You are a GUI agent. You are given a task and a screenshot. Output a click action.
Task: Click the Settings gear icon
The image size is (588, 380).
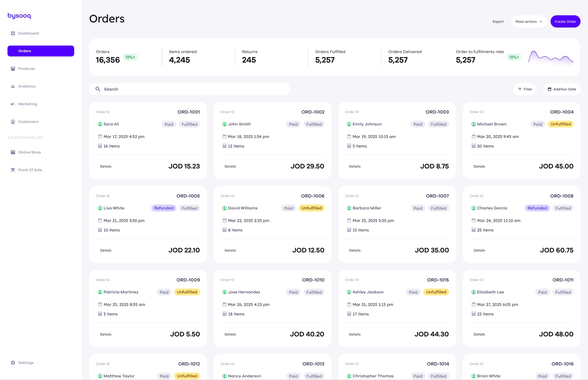point(13,363)
